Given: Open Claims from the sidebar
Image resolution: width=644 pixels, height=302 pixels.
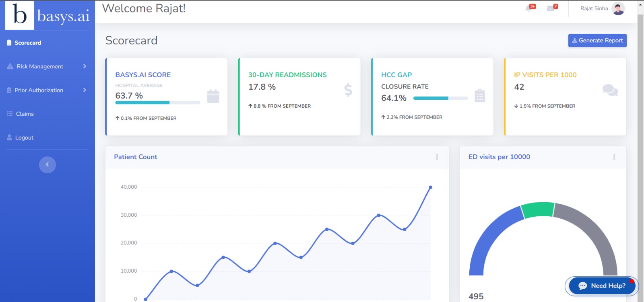Looking at the screenshot, I should 25,114.
